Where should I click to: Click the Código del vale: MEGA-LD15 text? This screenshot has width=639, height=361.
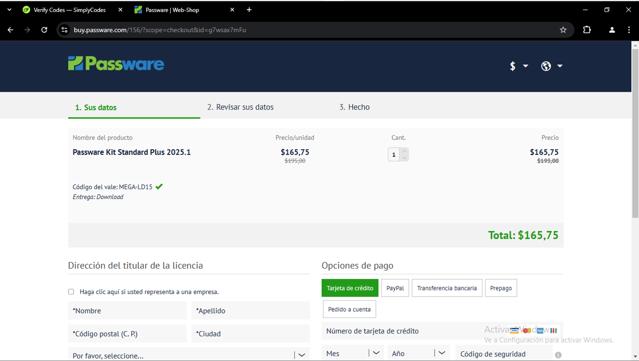(x=112, y=187)
